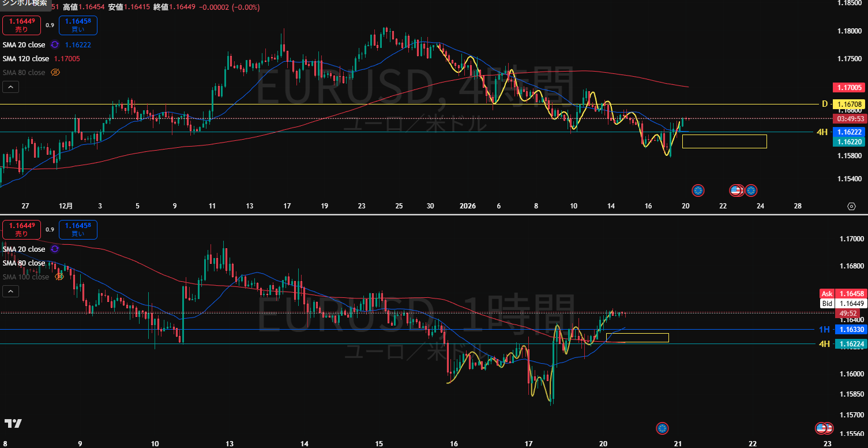Show the hidden SMA 80 indicator in the top chart
This screenshot has height=448, width=868.
55,72
